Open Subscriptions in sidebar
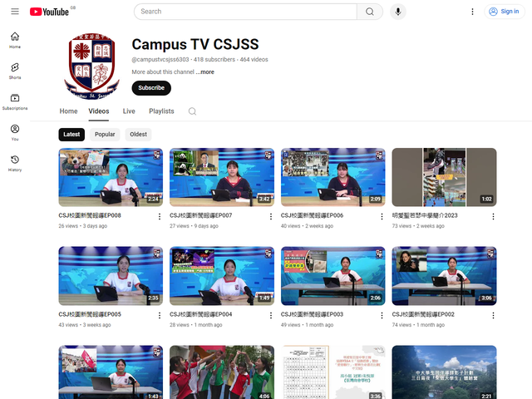This screenshot has width=532, height=399. click(x=15, y=101)
